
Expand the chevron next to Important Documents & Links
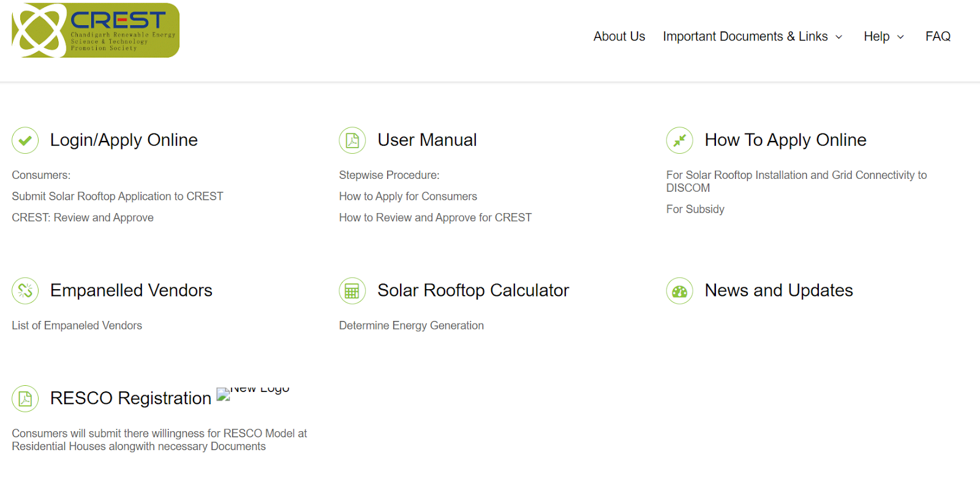pos(839,37)
